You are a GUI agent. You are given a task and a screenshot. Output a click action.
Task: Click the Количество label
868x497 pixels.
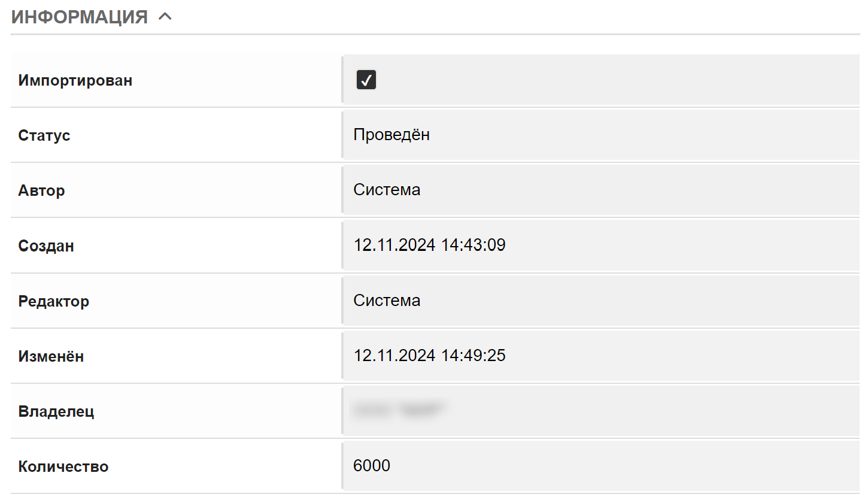click(x=63, y=467)
